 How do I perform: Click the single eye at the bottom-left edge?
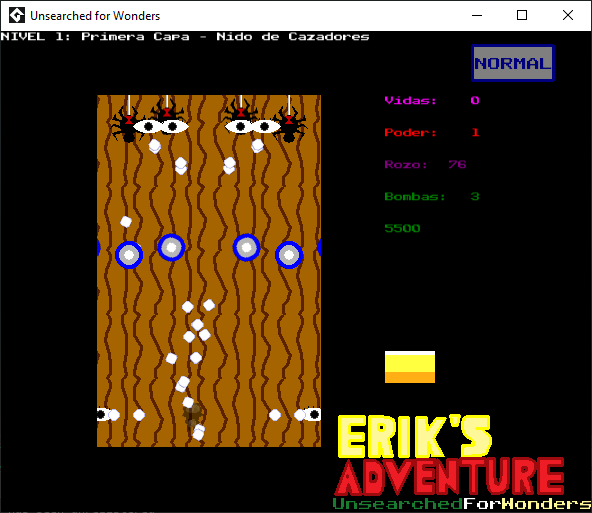tap(103, 414)
